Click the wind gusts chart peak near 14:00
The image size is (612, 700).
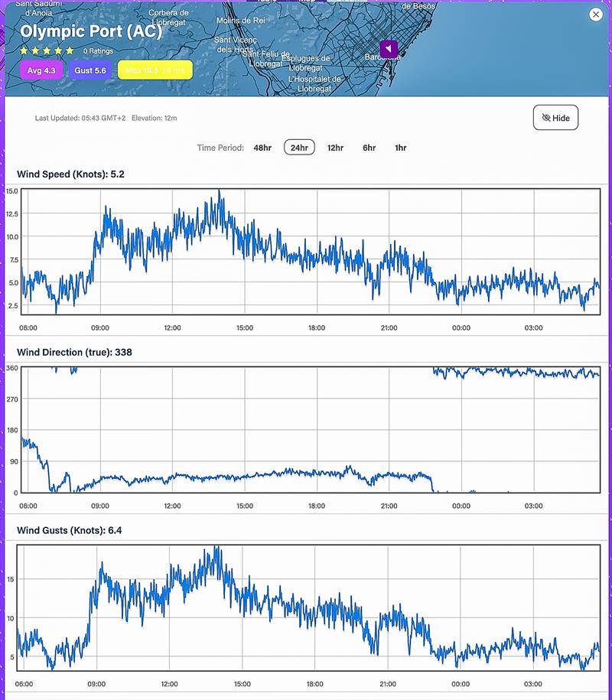[217, 549]
